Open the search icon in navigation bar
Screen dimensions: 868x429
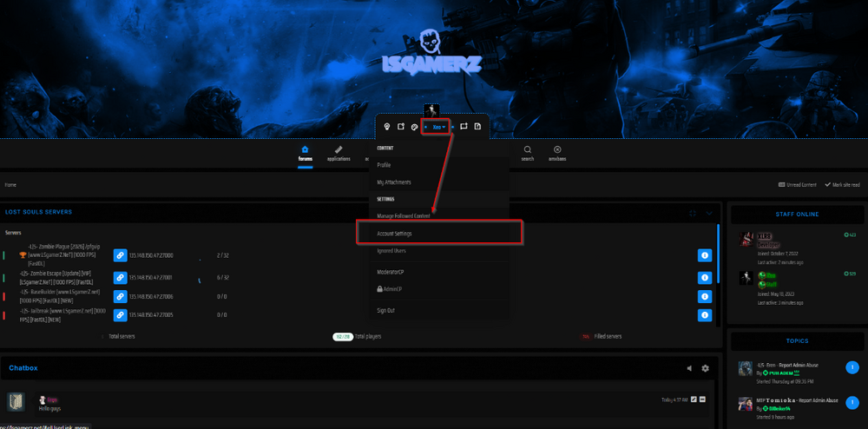[x=528, y=153]
